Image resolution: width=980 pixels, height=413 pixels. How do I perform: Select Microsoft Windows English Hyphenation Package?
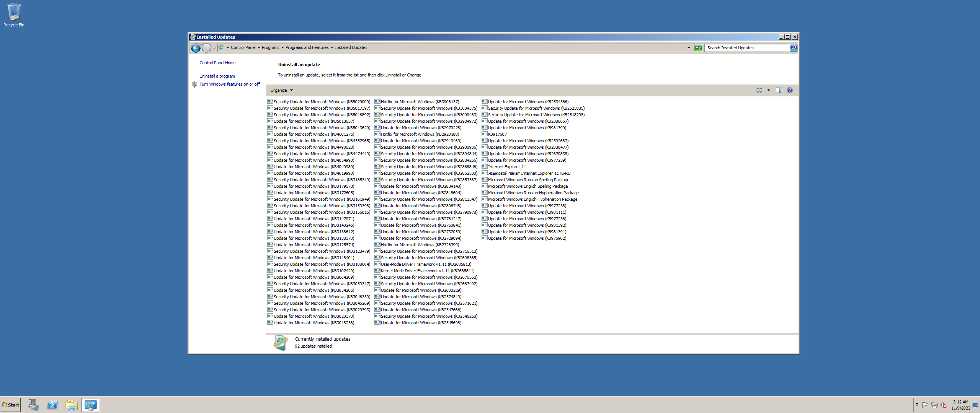(529, 199)
